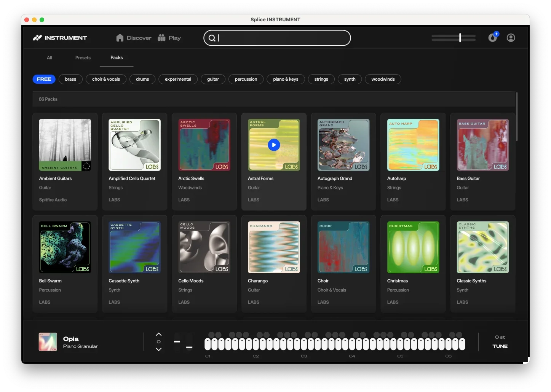Click the pack list vertical scrollbar
The width and height of the screenshot is (551, 392).
[x=517, y=116]
